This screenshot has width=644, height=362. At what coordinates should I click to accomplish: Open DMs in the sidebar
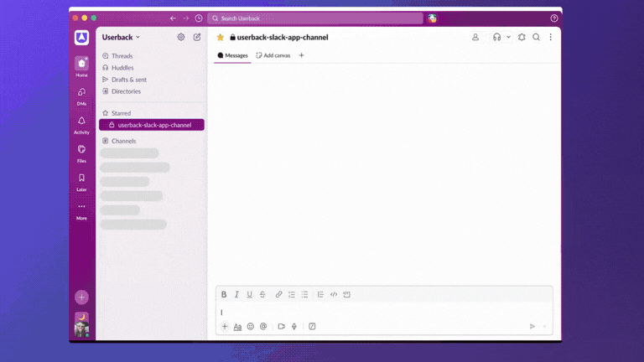click(81, 96)
